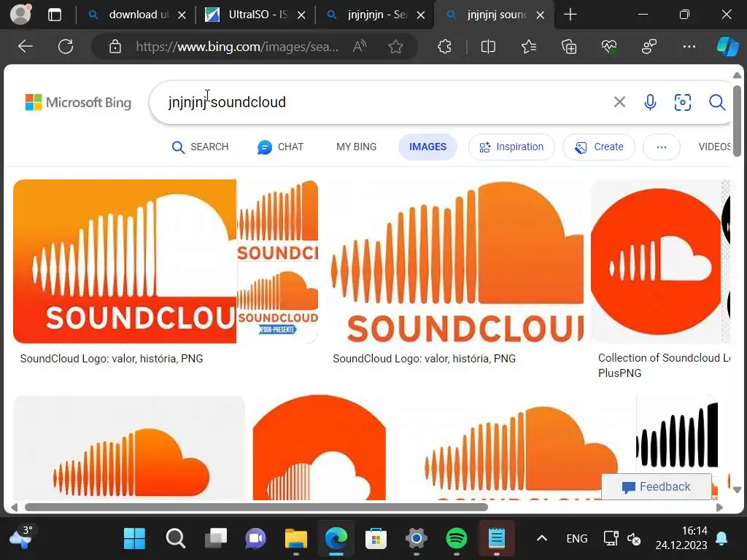
Task: Open Microsoft Store from the taskbar
Action: [376, 539]
